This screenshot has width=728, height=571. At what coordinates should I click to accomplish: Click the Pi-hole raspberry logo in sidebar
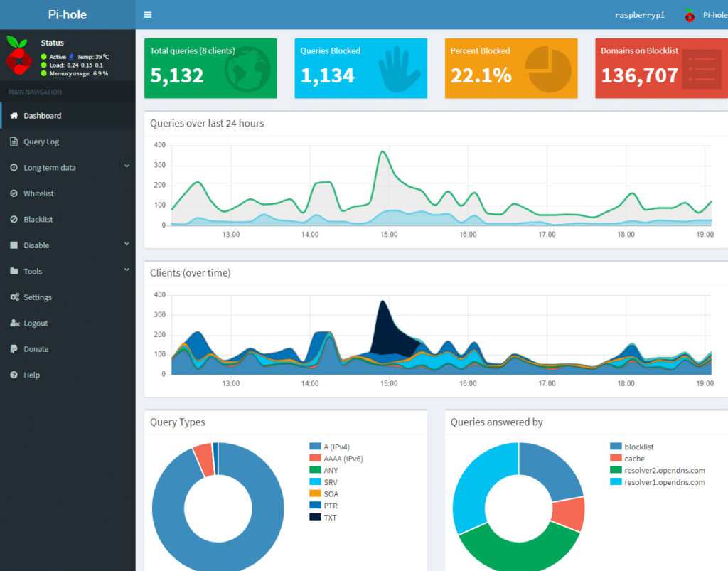[19, 56]
